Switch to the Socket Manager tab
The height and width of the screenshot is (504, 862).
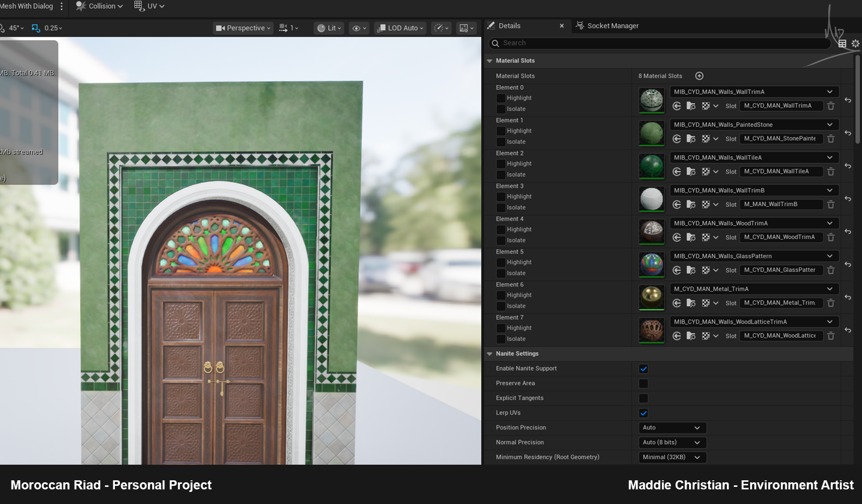click(607, 26)
